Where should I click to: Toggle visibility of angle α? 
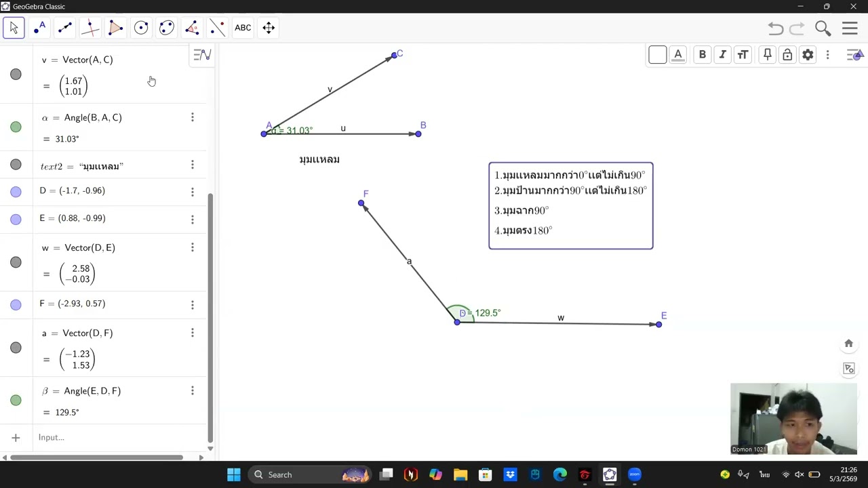point(16,127)
